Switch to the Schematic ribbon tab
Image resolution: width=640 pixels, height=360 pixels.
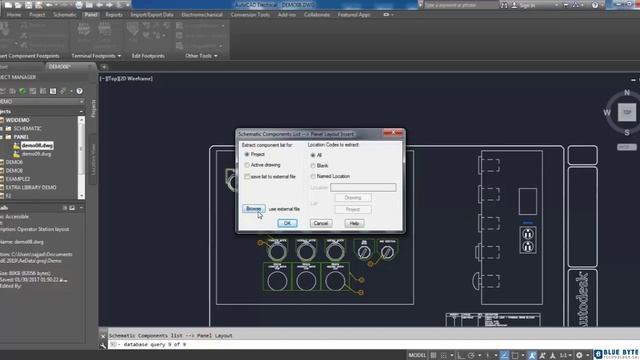(64, 15)
